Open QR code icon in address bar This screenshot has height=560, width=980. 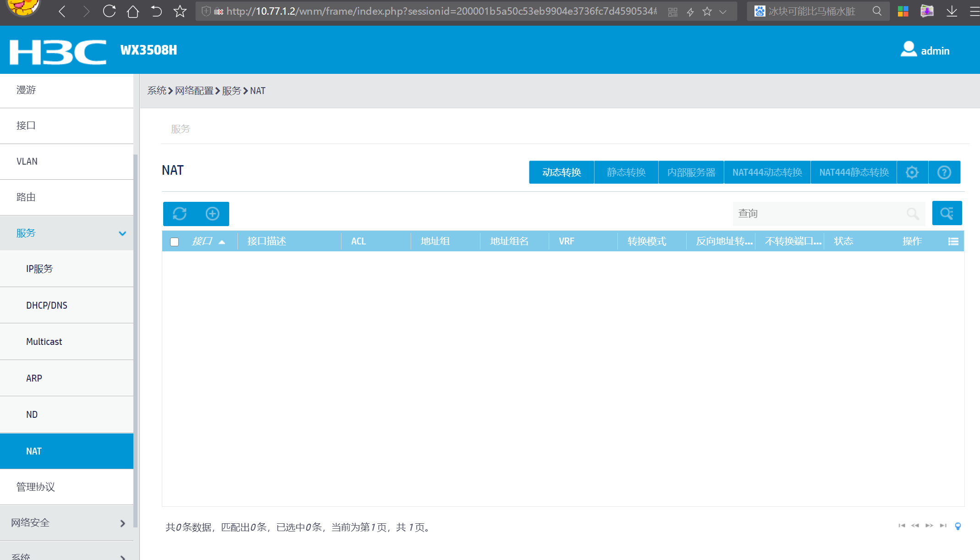[x=673, y=12]
